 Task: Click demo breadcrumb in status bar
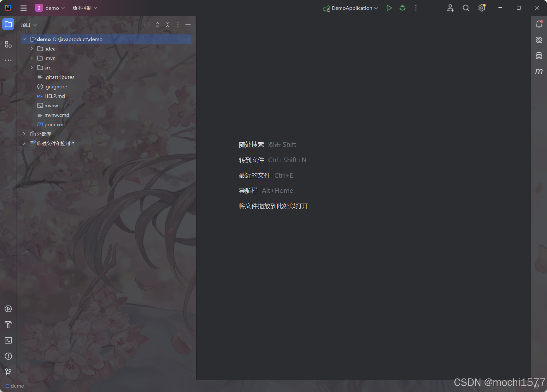15,386
